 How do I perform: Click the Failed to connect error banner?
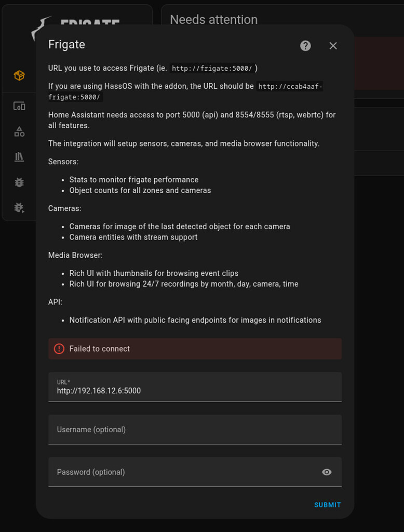click(195, 349)
